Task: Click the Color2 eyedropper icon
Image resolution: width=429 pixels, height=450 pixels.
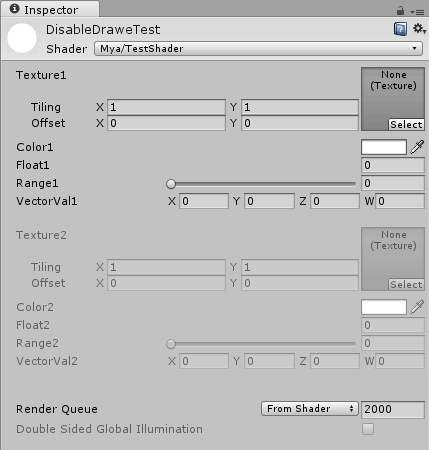Action: 417,307
